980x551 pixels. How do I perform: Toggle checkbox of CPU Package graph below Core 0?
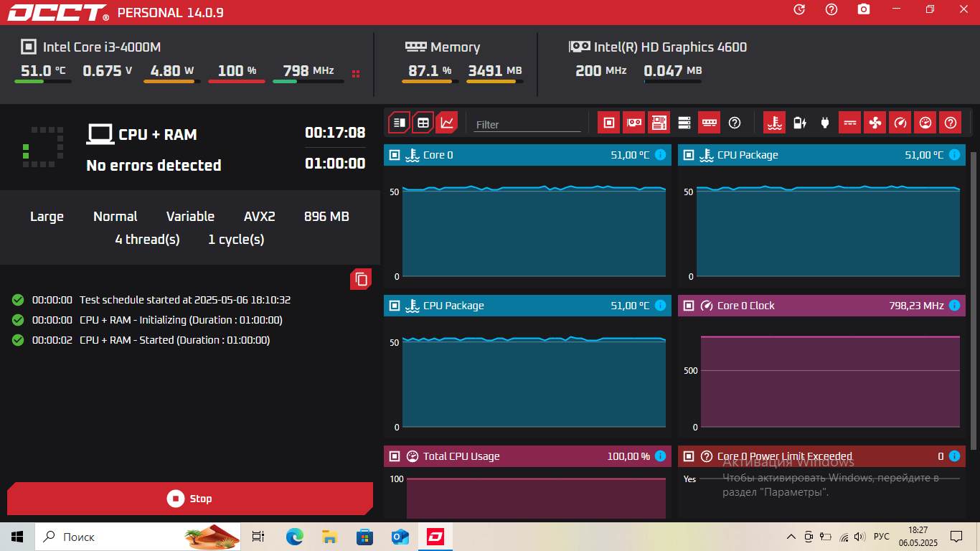click(395, 306)
